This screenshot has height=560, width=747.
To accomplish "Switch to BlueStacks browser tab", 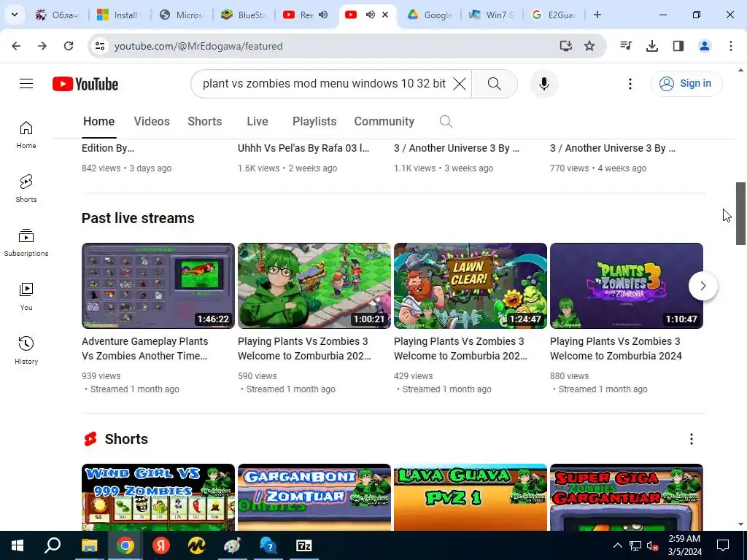I will tap(244, 15).
